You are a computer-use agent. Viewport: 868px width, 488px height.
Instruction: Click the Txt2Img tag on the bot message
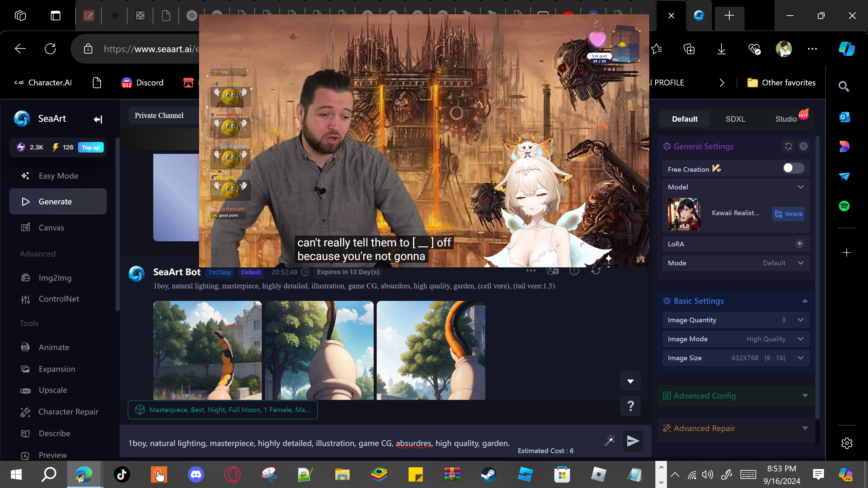[219, 272]
